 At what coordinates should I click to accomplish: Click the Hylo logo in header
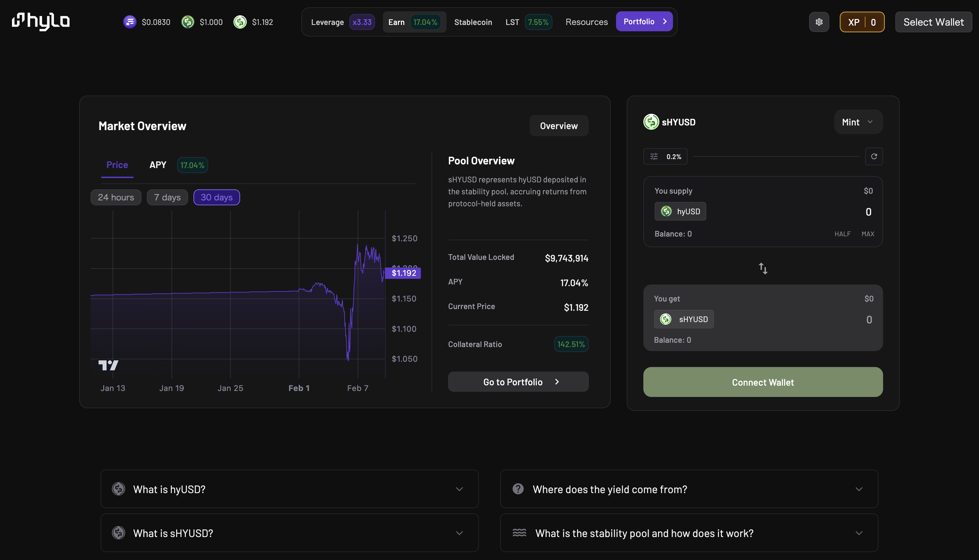(x=41, y=22)
